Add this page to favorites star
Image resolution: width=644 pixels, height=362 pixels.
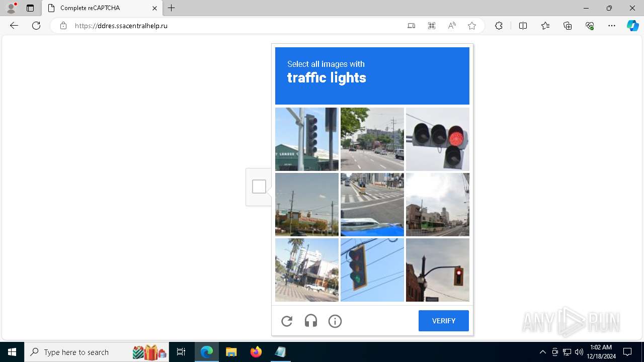pyautogui.click(x=472, y=26)
